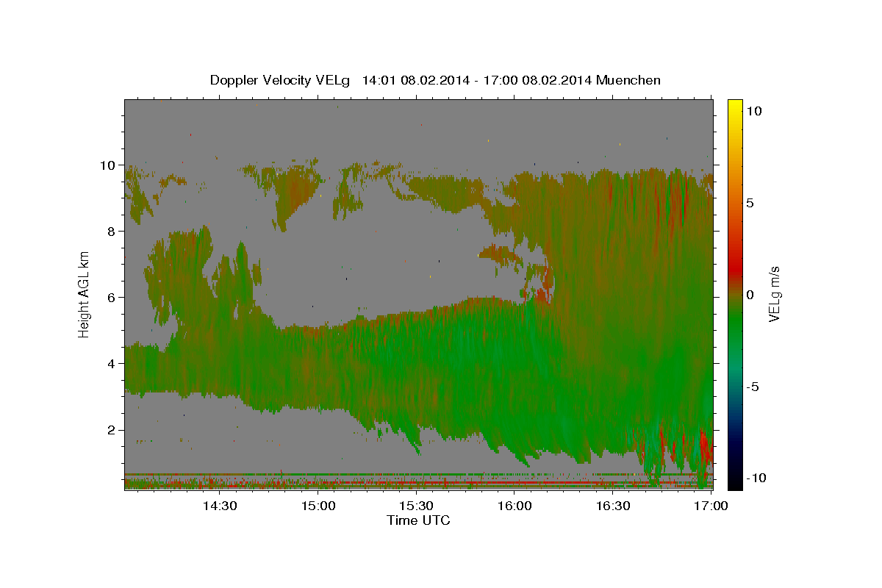Click the colorbar value -5 label
This screenshot has width=882, height=588.
(x=753, y=387)
